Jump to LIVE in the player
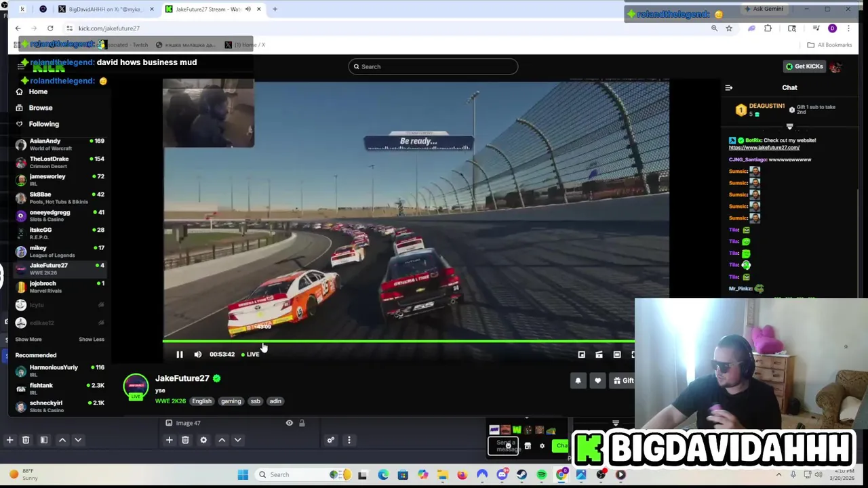The height and width of the screenshot is (488, 868). tap(250, 354)
